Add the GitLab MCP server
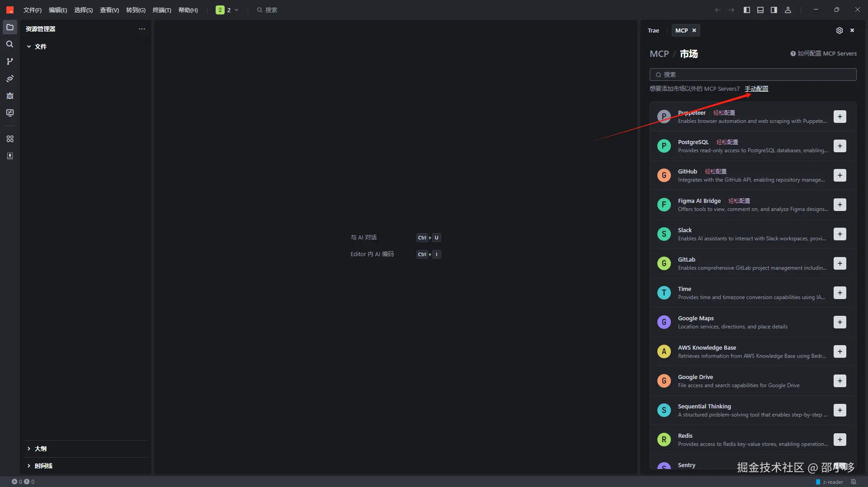Viewport: 868px width, 487px height. pos(840,263)
